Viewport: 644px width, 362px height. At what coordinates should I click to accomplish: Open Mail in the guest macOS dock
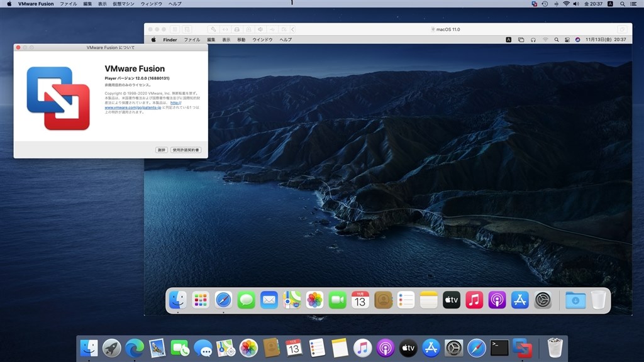269,300
